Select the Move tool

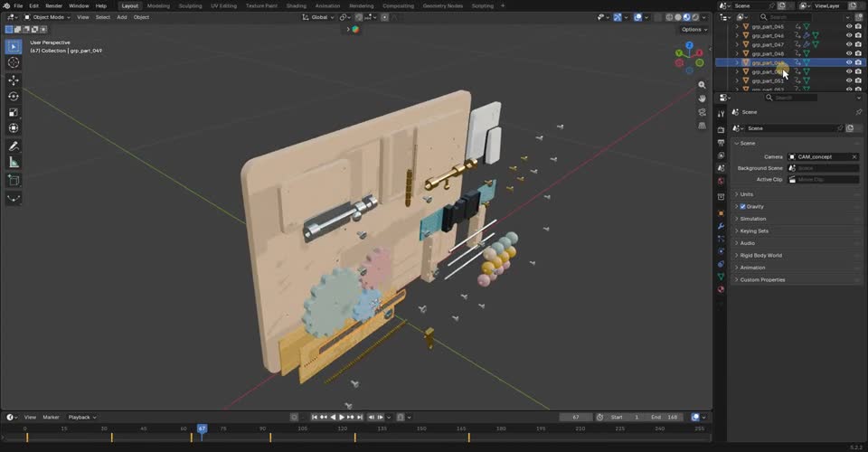pos(14,80)
